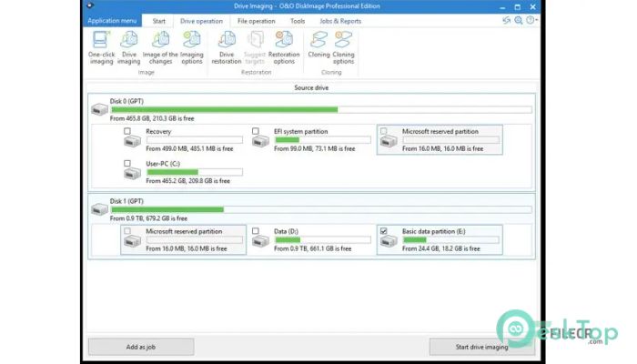
Task: Click the 'Disk 0 (GPT)' label
Action: (126, 101)
